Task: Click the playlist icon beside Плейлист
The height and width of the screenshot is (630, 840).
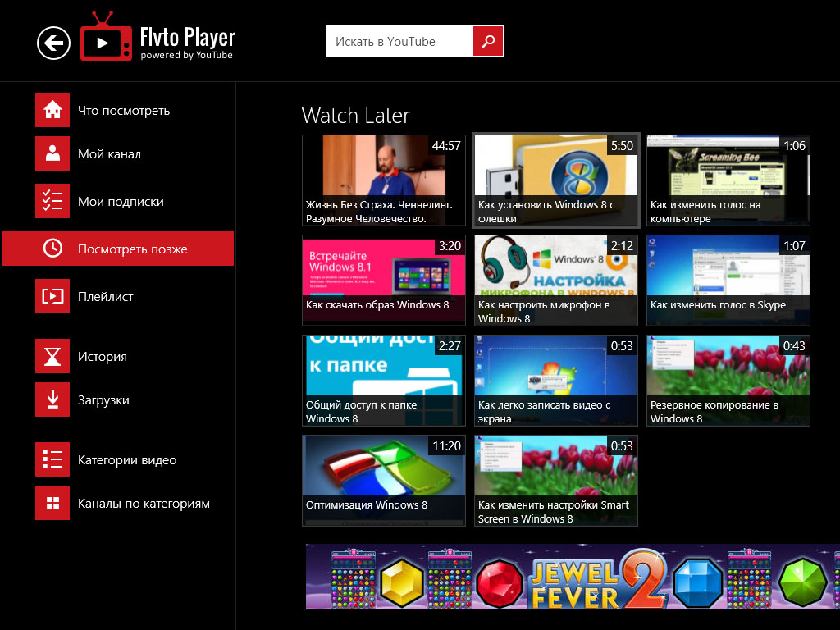Action: (52, 295)
